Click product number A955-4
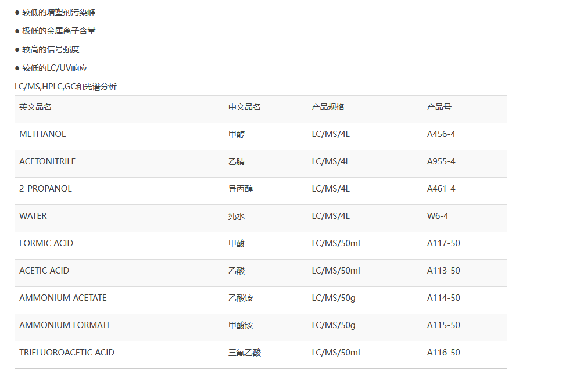 [x=441, y=161]
